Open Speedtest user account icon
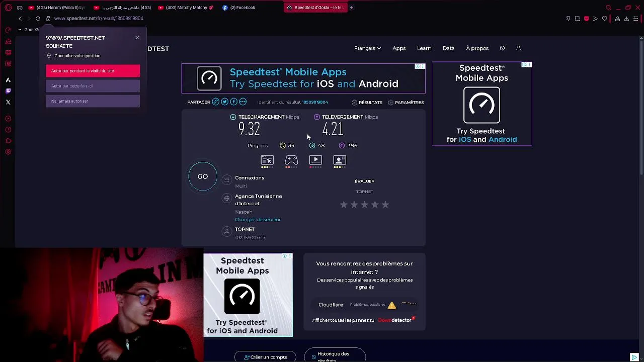Screen dimensions: 644x362 pyautogui.click(x=518, y=48)
